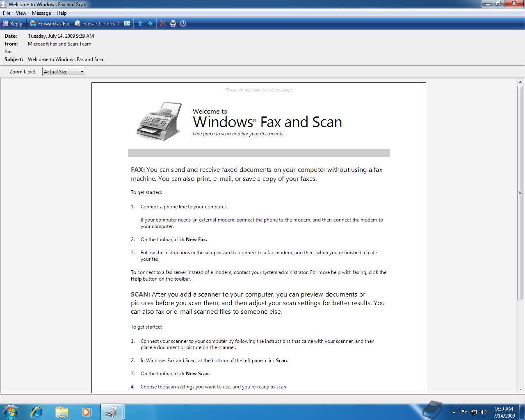Click 'Microsoft Fax and Scan Team' sender text
This screenshot has height=420, width=525.
59,44
